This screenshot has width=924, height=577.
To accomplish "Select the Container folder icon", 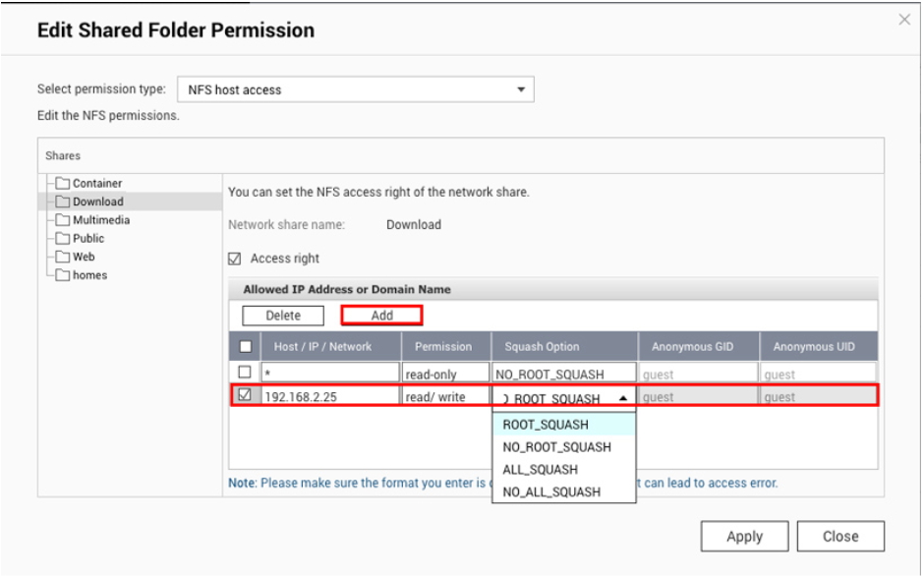I will tap(63, 183).
